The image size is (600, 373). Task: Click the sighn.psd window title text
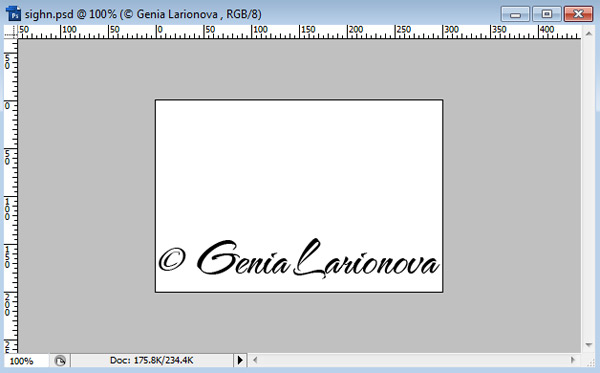(143, 15)
